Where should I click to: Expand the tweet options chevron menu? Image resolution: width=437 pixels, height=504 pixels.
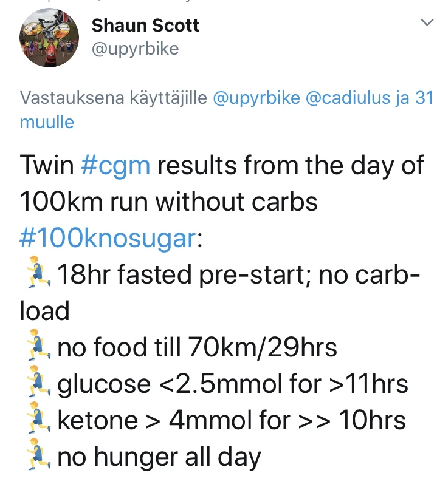426,23
